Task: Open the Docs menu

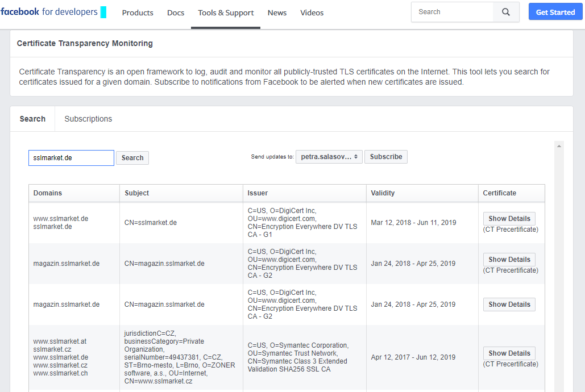Action: pos(176,12)
